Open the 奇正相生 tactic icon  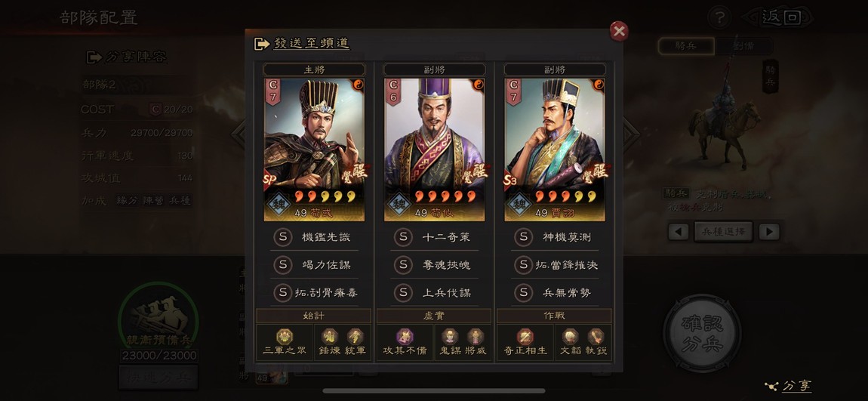click(525, 337)
